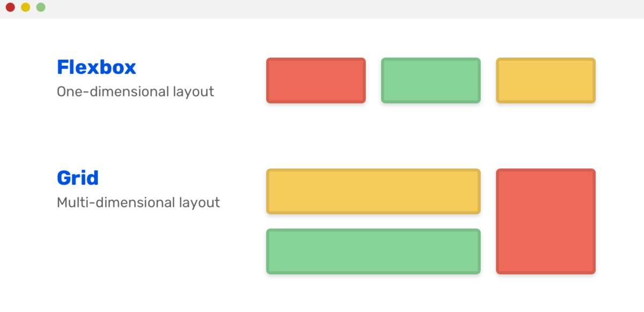This screenshot has height=312, width=644.
Task: Click the word 'One-dimensional' in Flexbox subtitle
Action: (x=112, y=92)
